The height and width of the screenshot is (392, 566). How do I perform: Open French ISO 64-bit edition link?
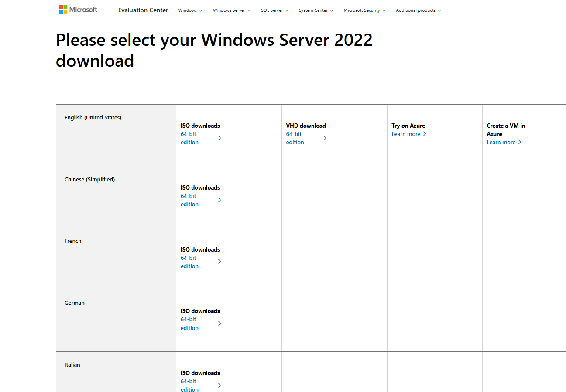pyautogui.click(x=190, y=262)
